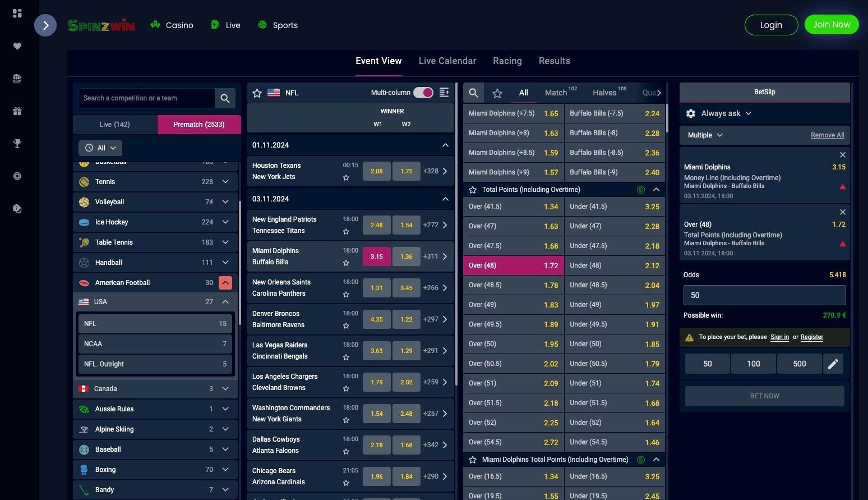
Task: Select Over (50) odds 1.95
Action: tap(513, 344)
